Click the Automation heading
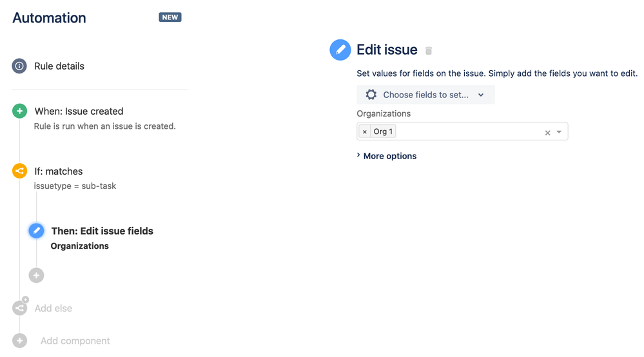 coord(49,18)
